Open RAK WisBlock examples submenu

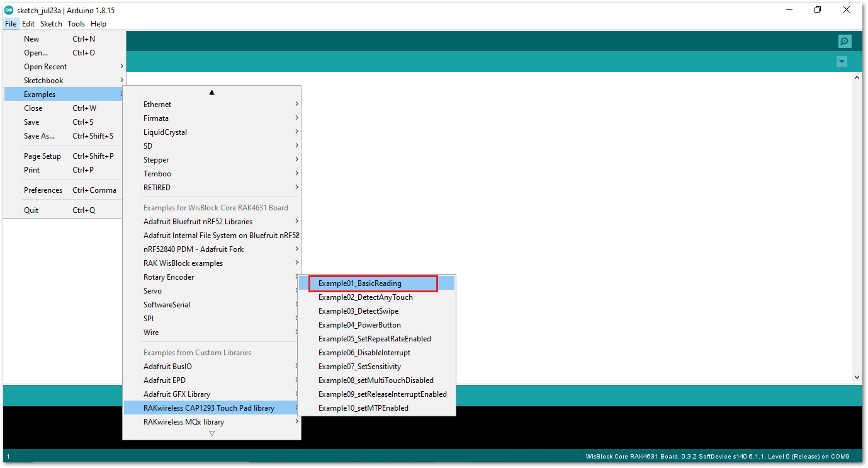pos(212,263)
